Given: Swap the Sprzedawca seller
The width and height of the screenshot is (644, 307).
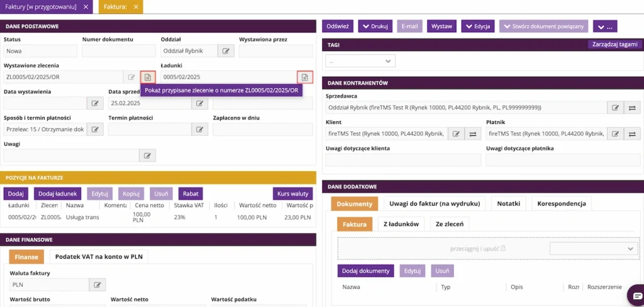Looking at the screenshot, I should click(x=632, y=108).
